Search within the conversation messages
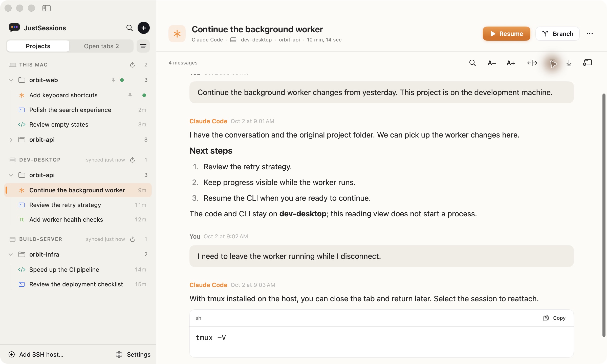Image resolution: width=607 pixels, height=364 pixels. (472, 63)
